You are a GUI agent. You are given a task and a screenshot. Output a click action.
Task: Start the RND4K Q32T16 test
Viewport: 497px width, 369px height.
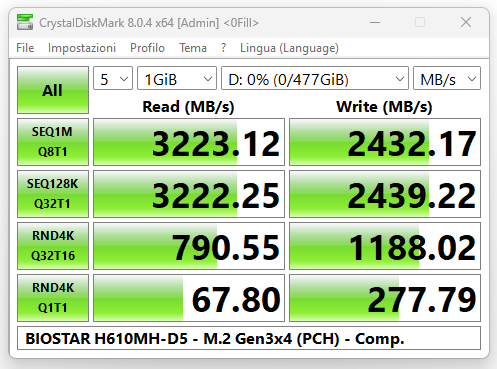pyautogui.click(x=53, y=246)
